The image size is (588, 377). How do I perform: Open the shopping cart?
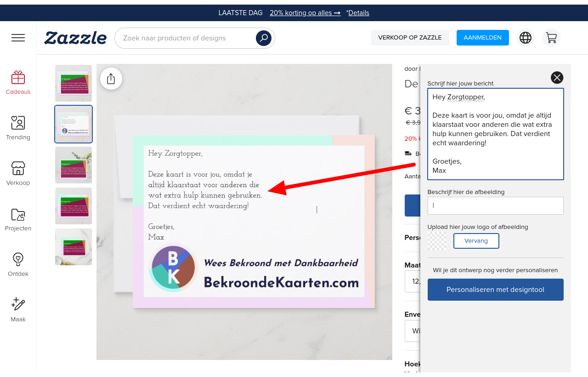pos(551,38)
